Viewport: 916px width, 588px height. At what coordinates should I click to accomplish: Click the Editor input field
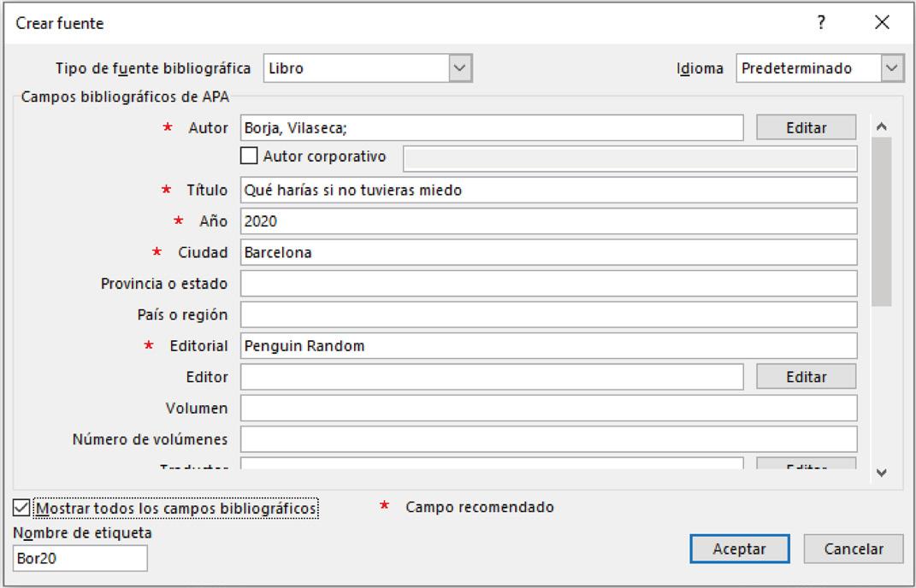(492, 377)
